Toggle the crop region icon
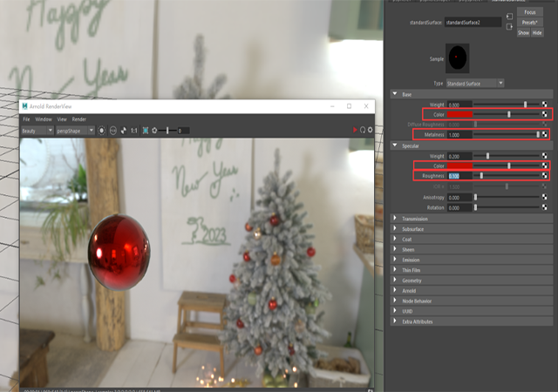This screenshot has height=392, width=558. (146, 131)
